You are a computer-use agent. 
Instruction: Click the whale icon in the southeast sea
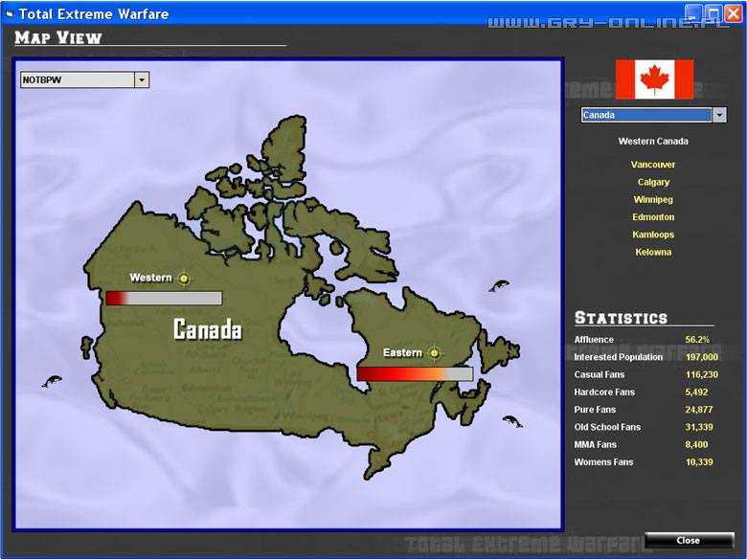(512, 420)
